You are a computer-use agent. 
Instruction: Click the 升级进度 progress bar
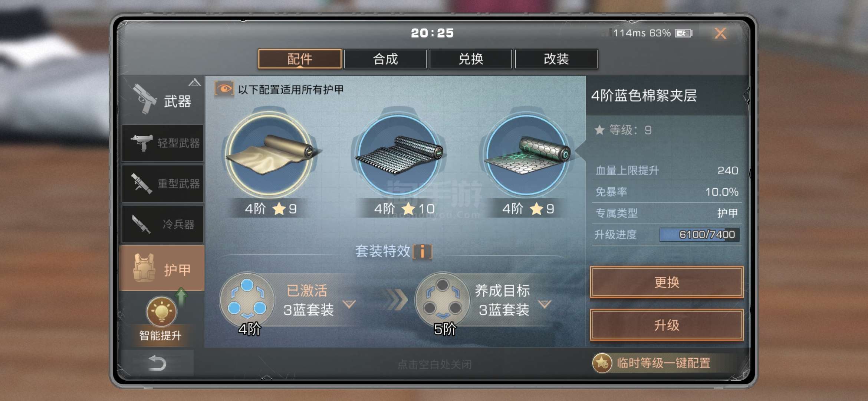click(x=699, y=235)
